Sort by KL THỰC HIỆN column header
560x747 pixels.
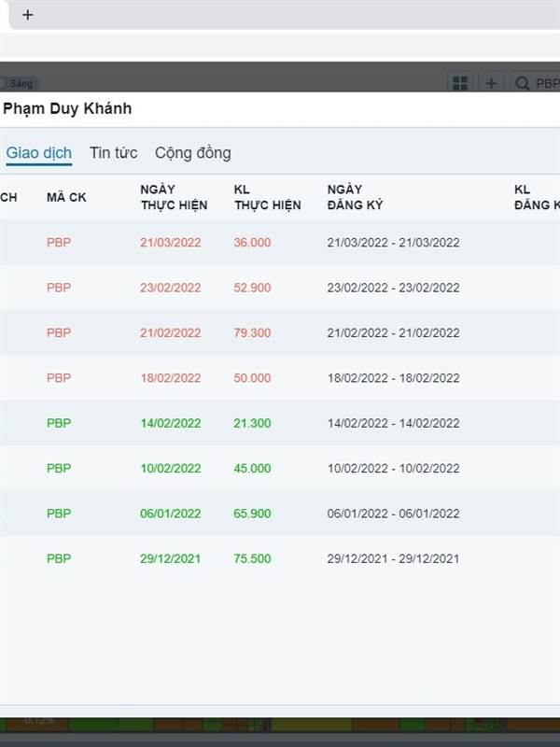pos(267,197)
